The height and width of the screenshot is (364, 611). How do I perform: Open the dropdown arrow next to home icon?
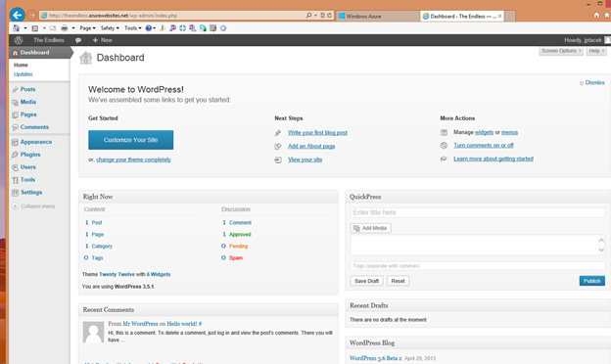[x=25, y=28]
